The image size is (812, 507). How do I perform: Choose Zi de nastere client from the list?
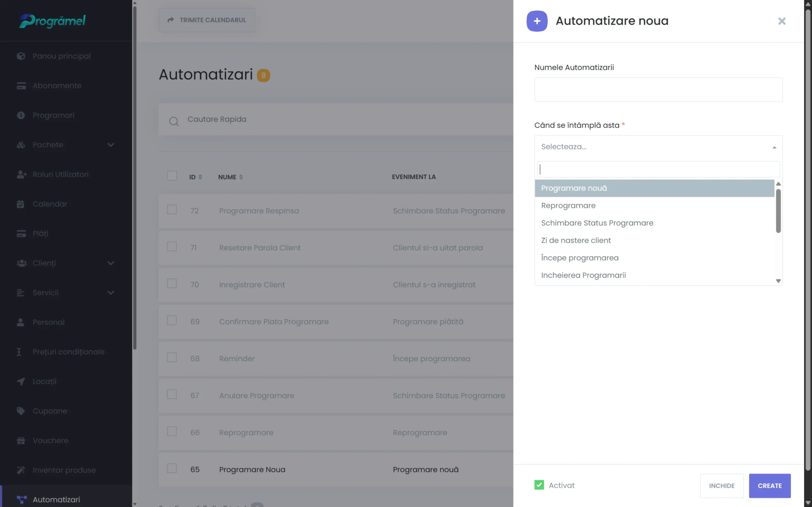(x=576, y=240)
